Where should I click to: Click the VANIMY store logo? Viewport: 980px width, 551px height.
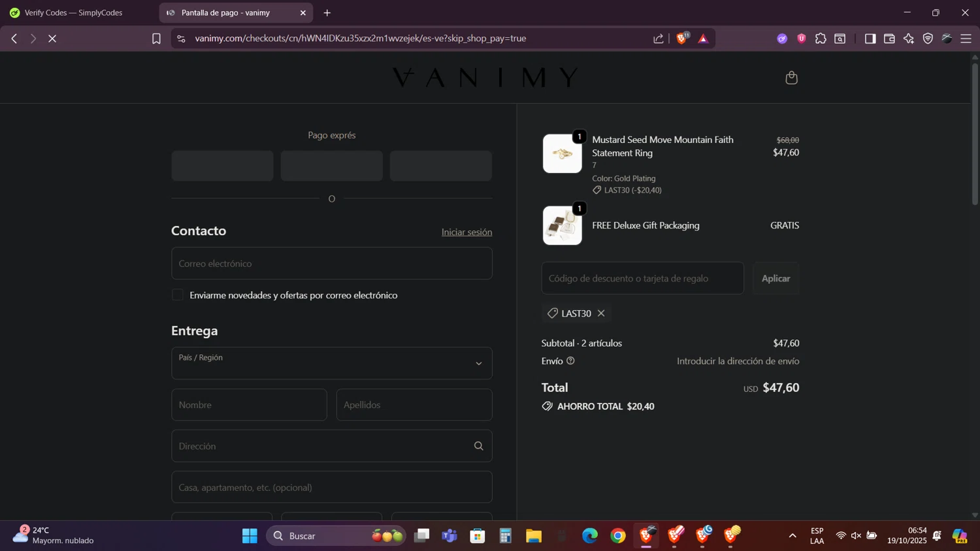coord(485,78)
